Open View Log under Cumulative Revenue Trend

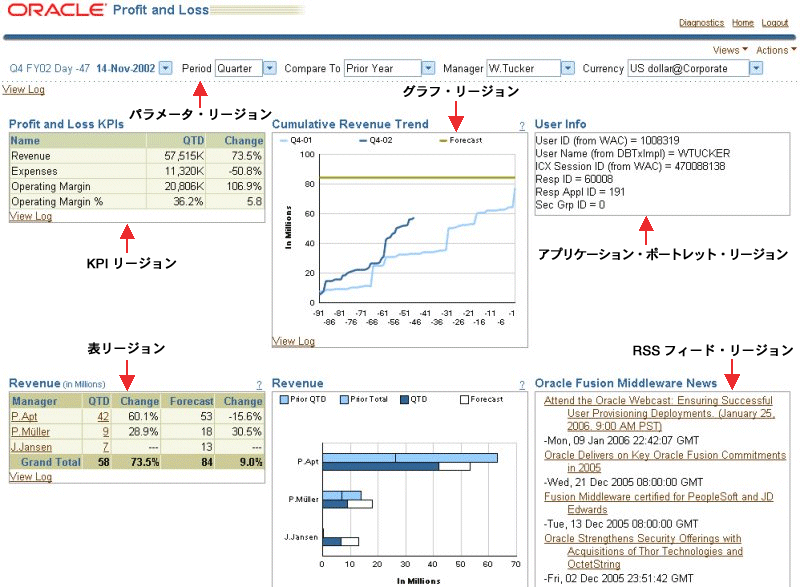point(293,341)
